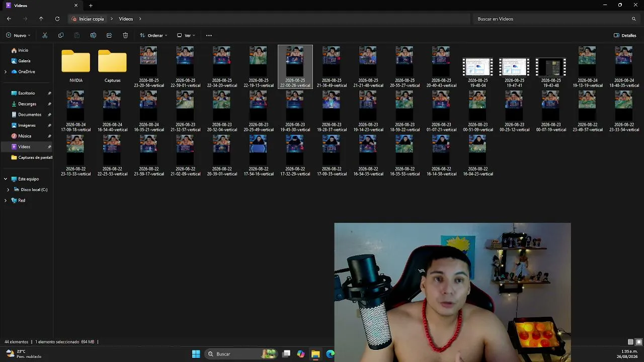Select video 2026-08-24 17-09-18-vertical

click(x=76, y=111)
